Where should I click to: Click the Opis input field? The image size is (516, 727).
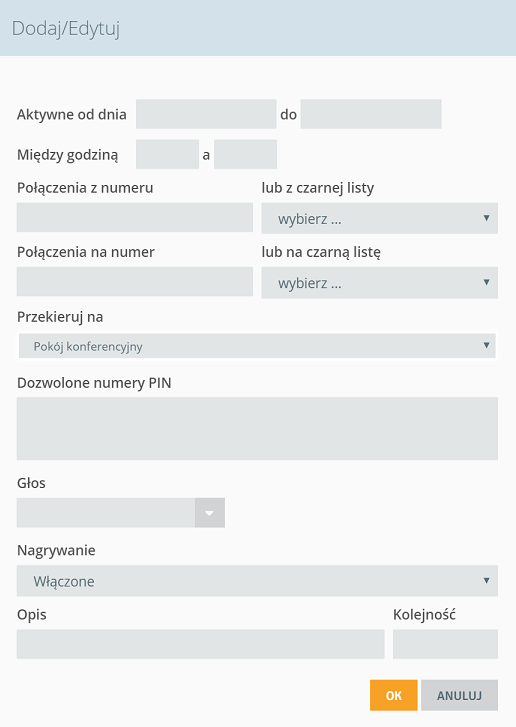pos(201,644)
